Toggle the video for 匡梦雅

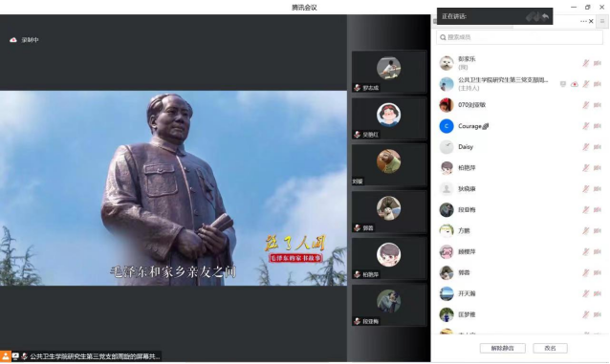[x=598, y=314]
